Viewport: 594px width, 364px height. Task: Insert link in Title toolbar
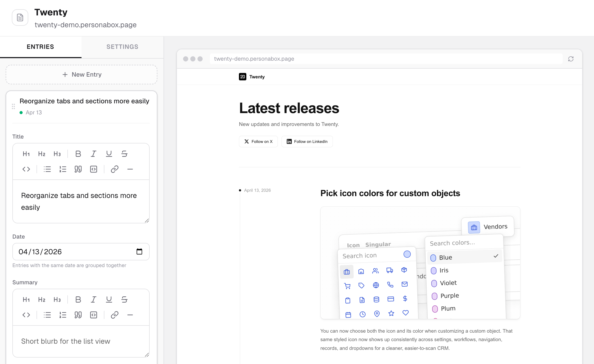(115, 169)
